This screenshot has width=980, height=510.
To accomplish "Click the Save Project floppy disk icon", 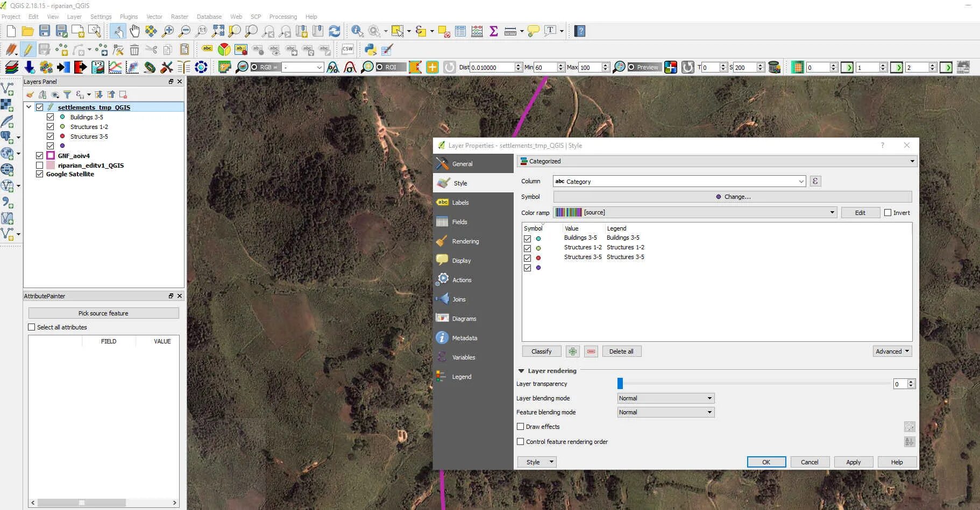I will 45,31.
